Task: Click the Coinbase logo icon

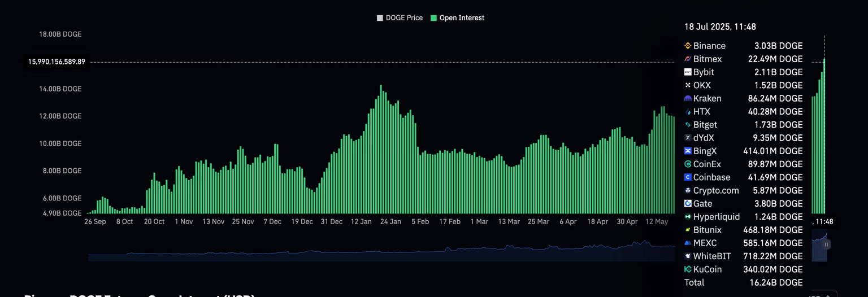Action: [688, 177]
